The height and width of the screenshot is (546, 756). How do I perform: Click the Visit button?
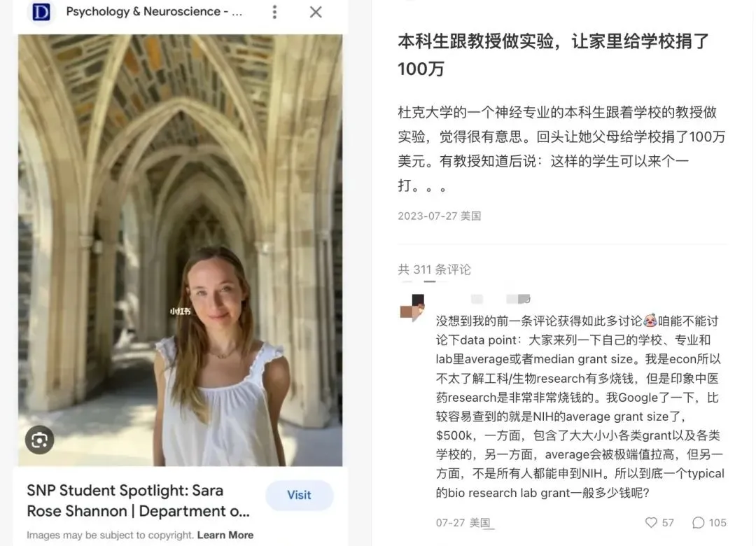tap(299, 495)
